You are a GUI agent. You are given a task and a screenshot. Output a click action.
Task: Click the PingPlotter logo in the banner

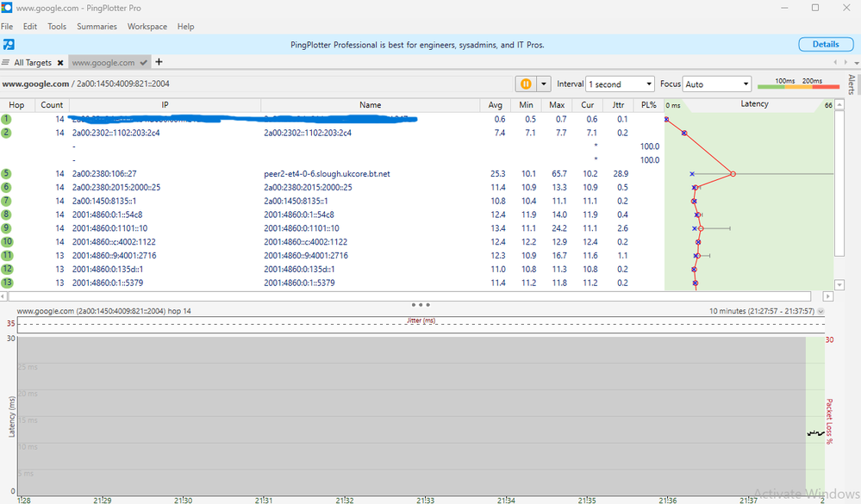(9, 44)
